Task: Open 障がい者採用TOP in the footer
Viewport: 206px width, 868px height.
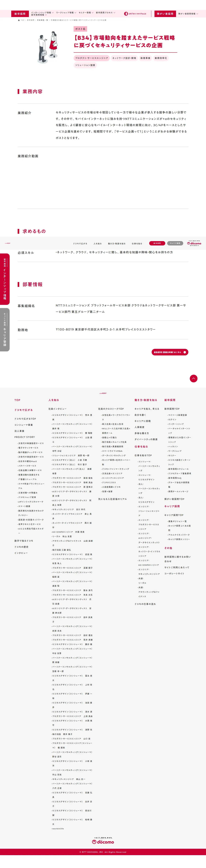Action: pos(174,499)
